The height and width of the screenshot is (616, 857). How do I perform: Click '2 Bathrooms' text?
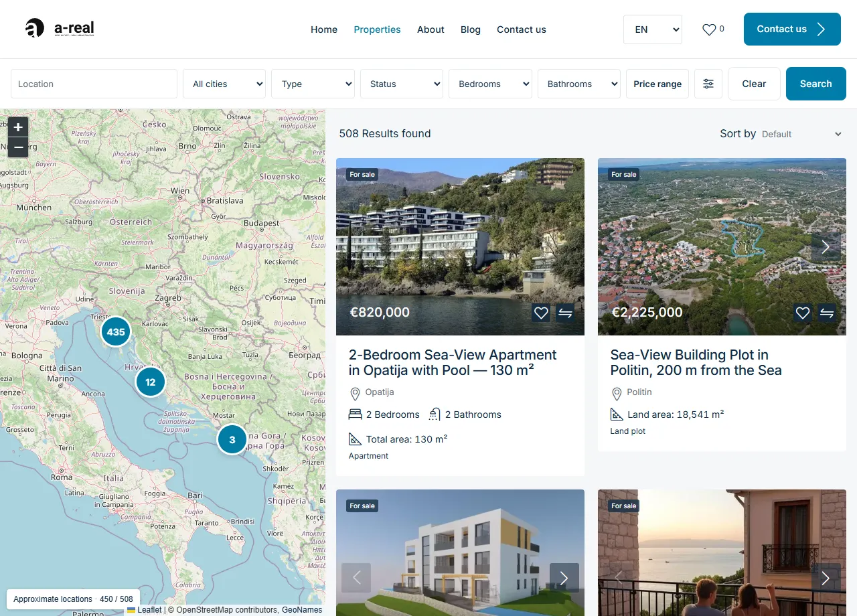[x=473, y=414]
